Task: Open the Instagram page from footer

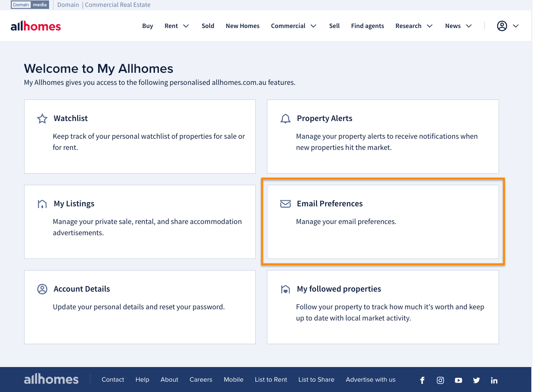Action: pos(440,380)
